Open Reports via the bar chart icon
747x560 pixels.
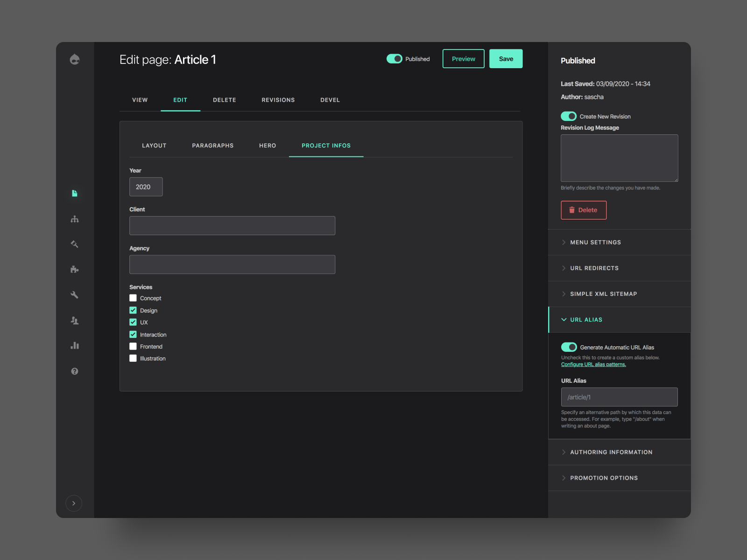point(75,345)
